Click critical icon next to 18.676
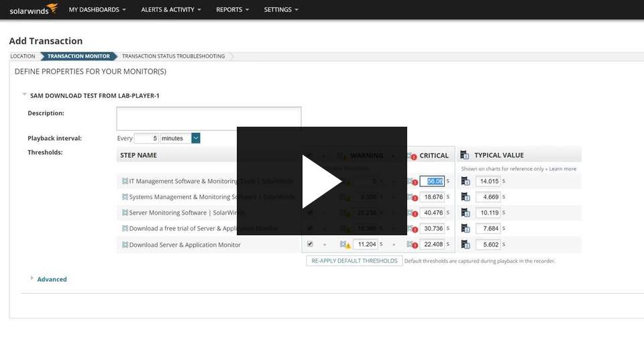Viewport: 644px width, 362px height. coord(413,197)
